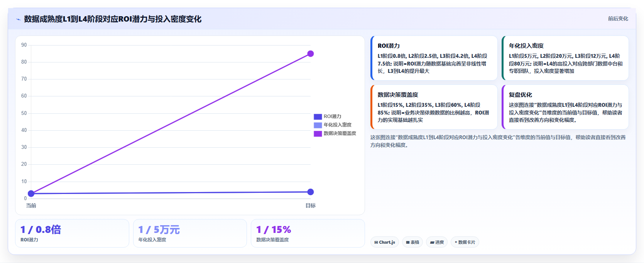Click the 1 / 5万元 stat card
The image size is (644, 263).
190,233
